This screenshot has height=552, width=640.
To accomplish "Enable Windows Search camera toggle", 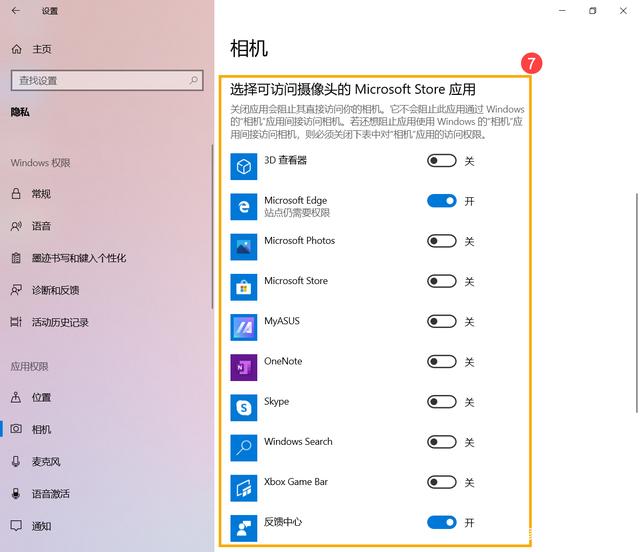I will pos(442,442).
